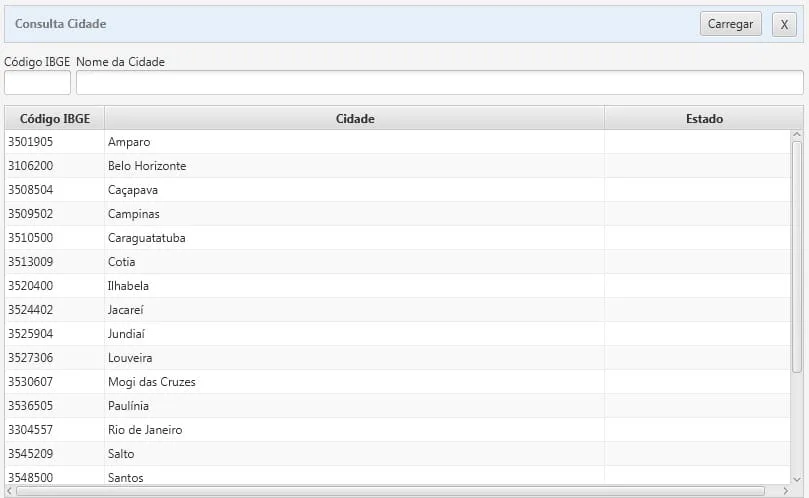Viewport: 809px width, 498px height.
Task: Close the Consulta Cidade dialog with X
Action: [x=784, y=24]
